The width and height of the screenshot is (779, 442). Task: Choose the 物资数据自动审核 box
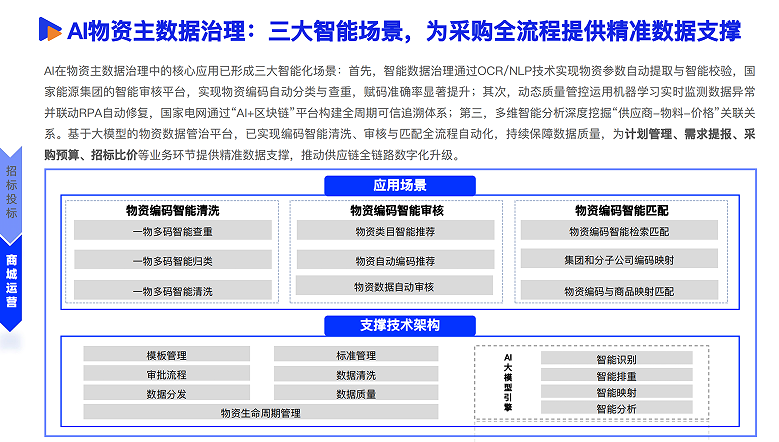[394, 287]
